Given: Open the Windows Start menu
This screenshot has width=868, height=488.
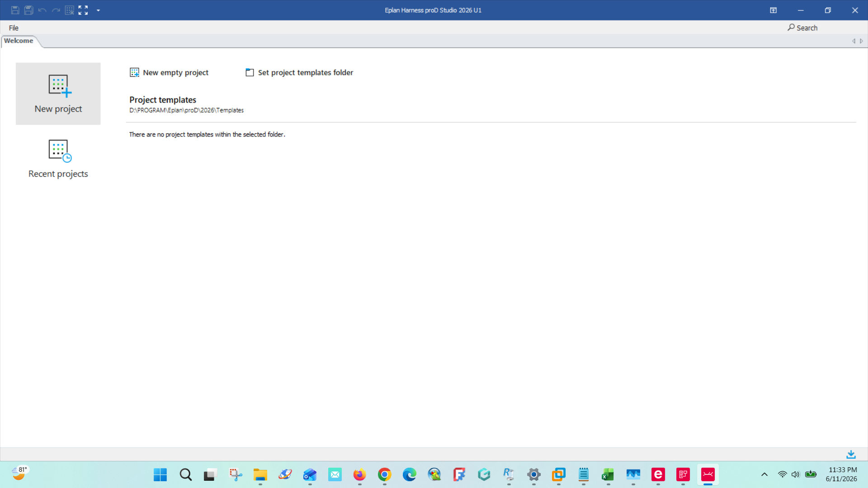Looking at the screenshot, I should point(160,475).
